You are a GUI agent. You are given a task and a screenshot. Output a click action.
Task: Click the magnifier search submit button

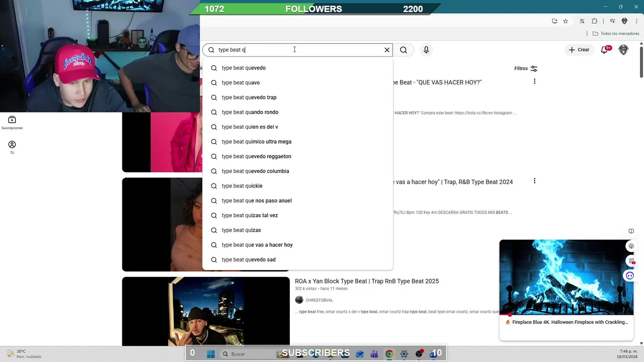[x=404, y=50]
